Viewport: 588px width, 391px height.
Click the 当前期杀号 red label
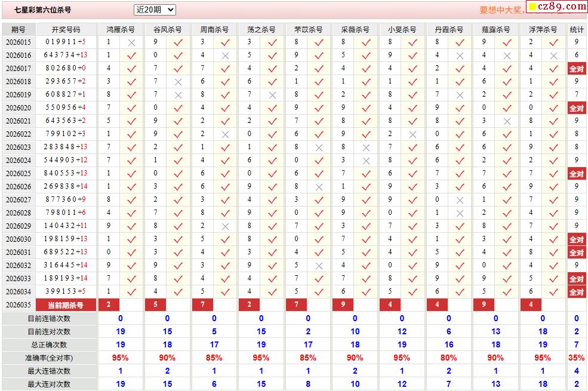point(66,305)
